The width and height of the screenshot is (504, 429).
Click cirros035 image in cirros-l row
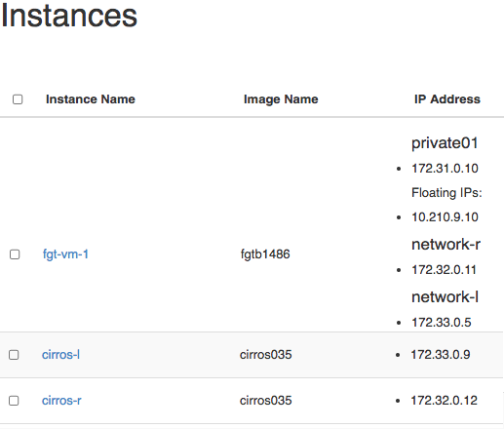[266, 355]
